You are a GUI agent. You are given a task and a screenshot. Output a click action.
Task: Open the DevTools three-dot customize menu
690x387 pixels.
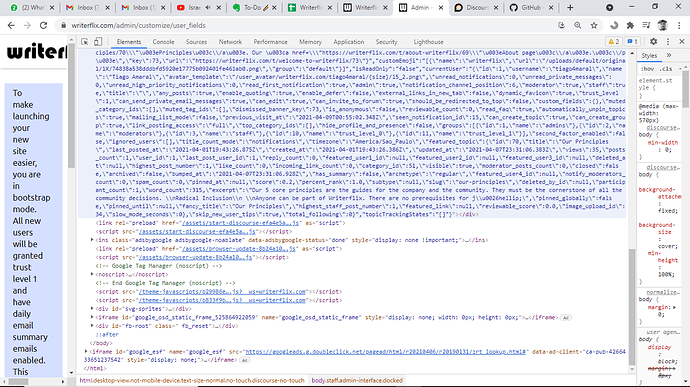[668, 41]
